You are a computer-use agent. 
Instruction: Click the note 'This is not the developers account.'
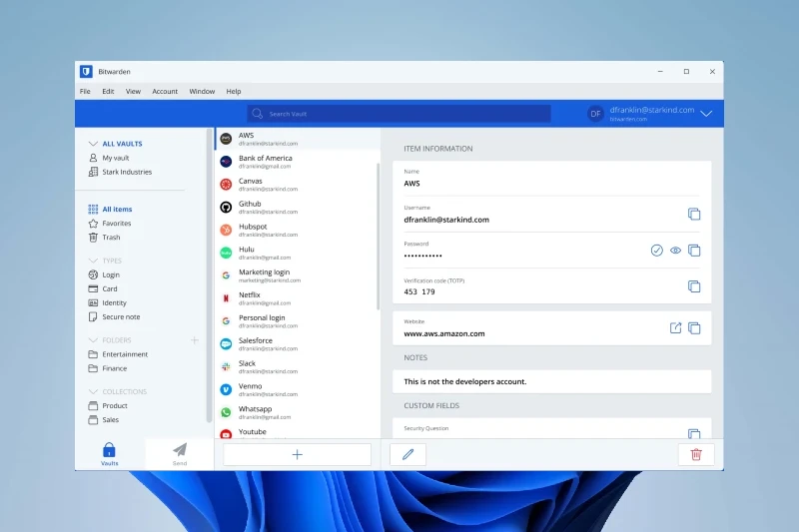click(464, 382)
